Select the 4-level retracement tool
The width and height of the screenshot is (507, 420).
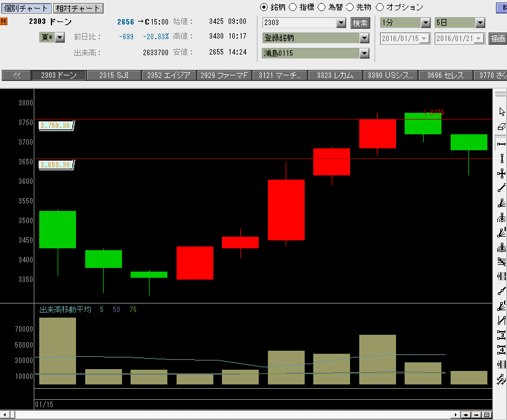click(501, 350)
